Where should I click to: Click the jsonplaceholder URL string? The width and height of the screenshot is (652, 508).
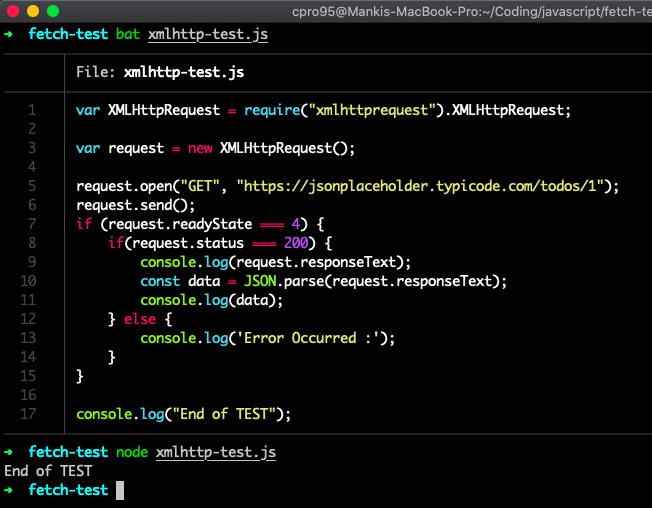point(420,186)
